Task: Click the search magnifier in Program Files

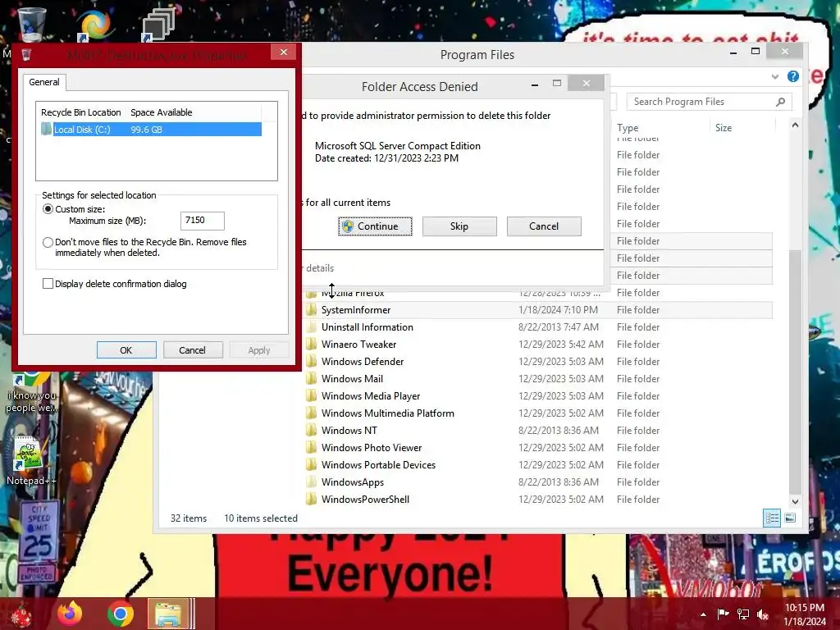Action: 781,102
